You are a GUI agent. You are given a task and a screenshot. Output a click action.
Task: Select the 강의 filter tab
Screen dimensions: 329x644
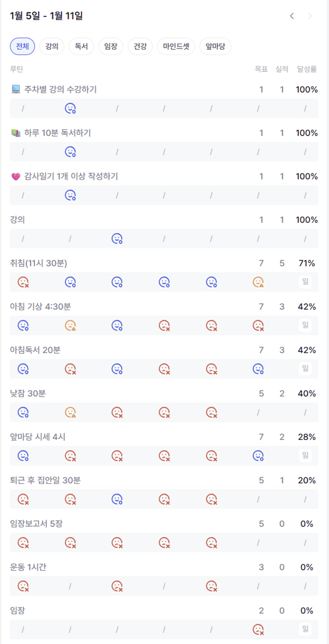tap(52, 46)
